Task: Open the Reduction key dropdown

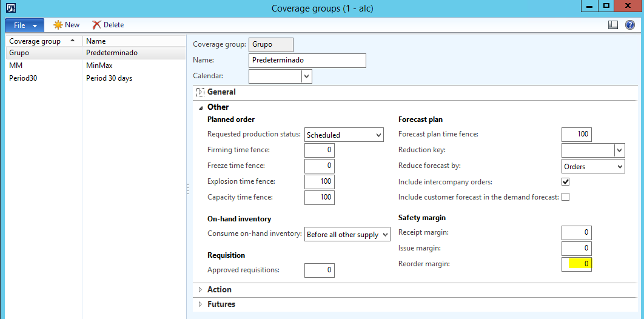Action: [x=619, y=150]
